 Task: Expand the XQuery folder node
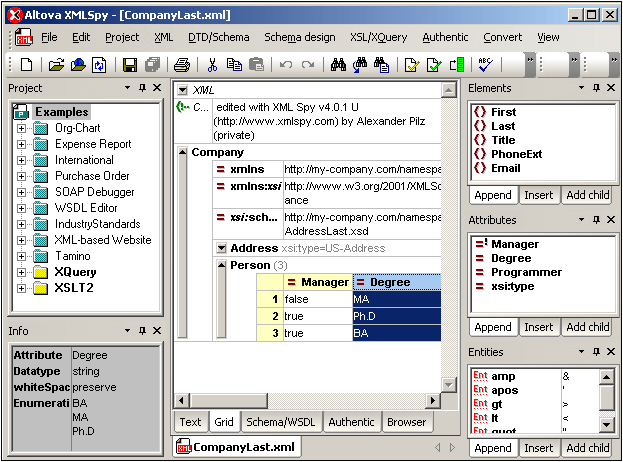pos(21,272)
